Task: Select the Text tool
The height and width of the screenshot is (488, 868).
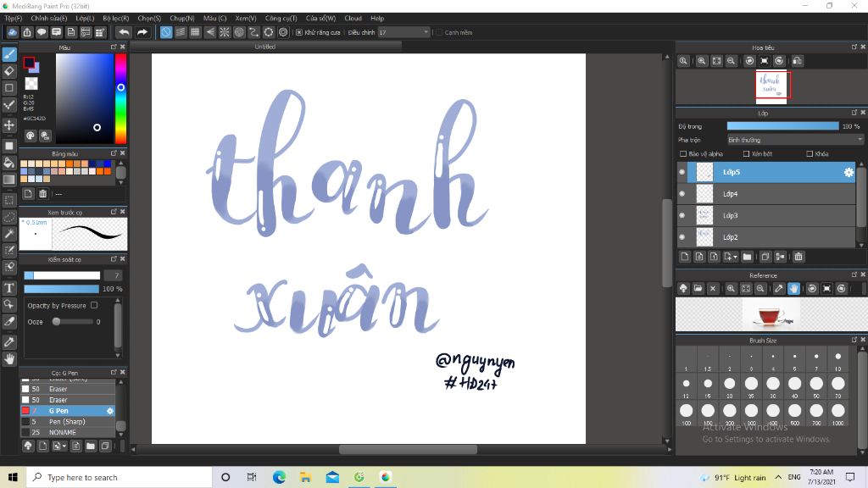Action: pos(9,288)
